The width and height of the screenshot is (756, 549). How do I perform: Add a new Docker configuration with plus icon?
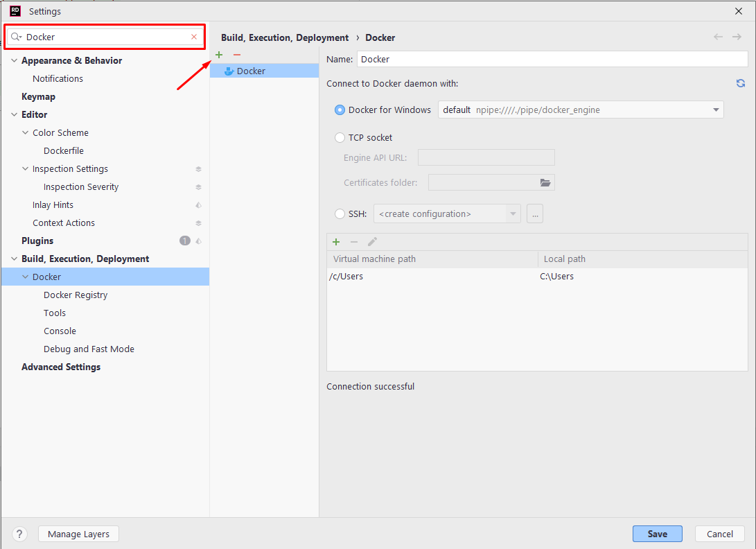(x=219, y=55)
